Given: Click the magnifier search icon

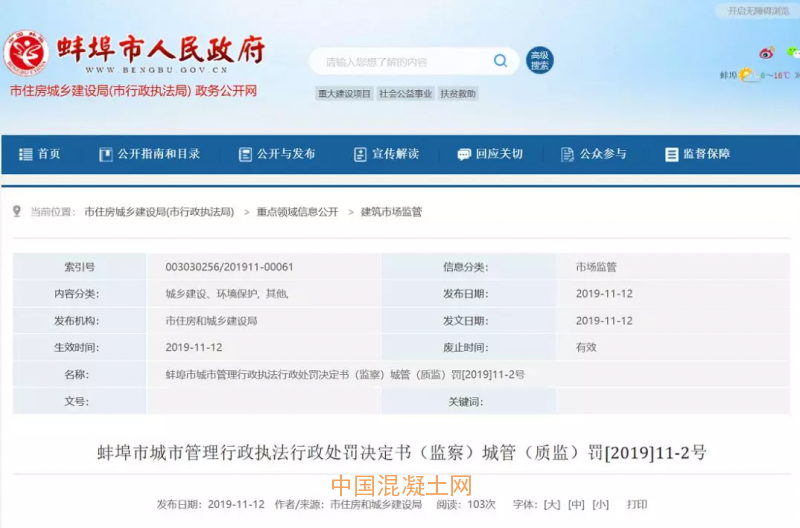Looking at the screenshot, I should 500,61.
